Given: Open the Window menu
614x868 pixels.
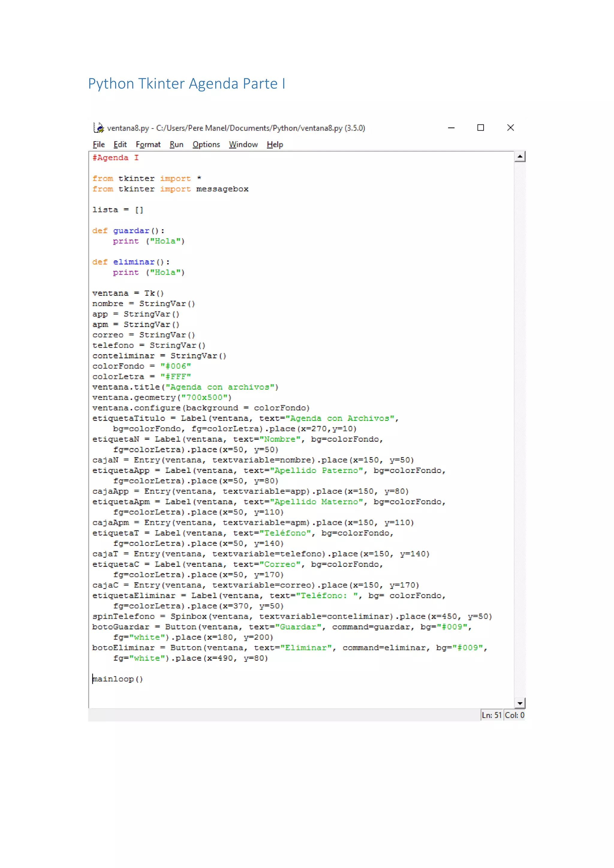Looking at the screenshot, I should coord(243,144).
